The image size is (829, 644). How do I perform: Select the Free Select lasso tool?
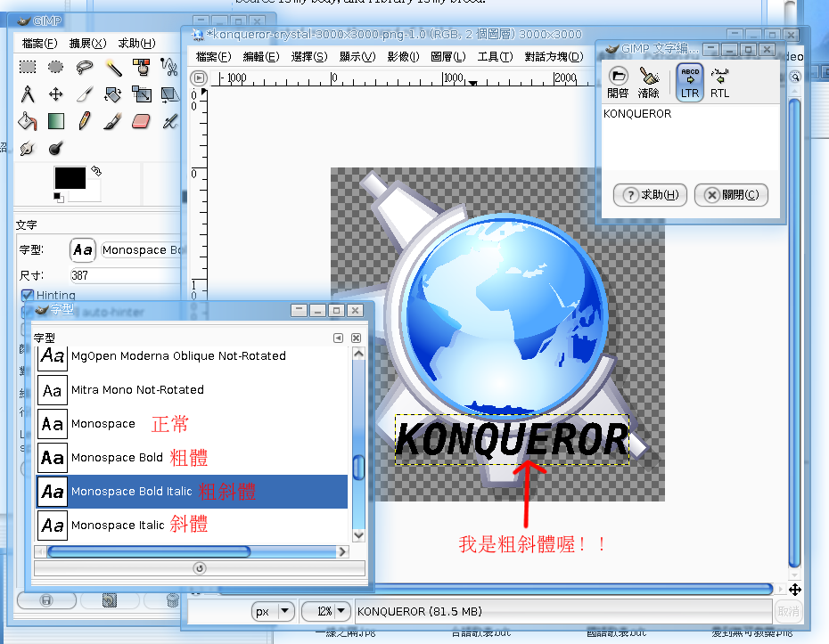(x=84, y=67)
